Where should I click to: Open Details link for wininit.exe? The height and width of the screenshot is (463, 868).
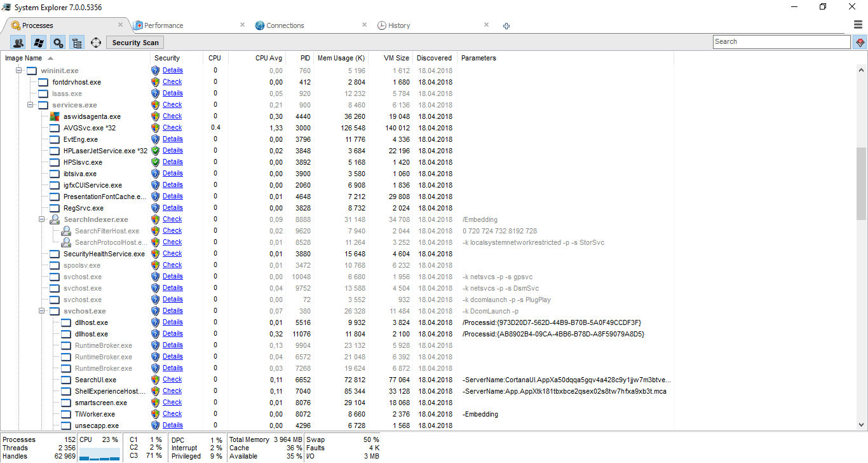pos(172,71)
